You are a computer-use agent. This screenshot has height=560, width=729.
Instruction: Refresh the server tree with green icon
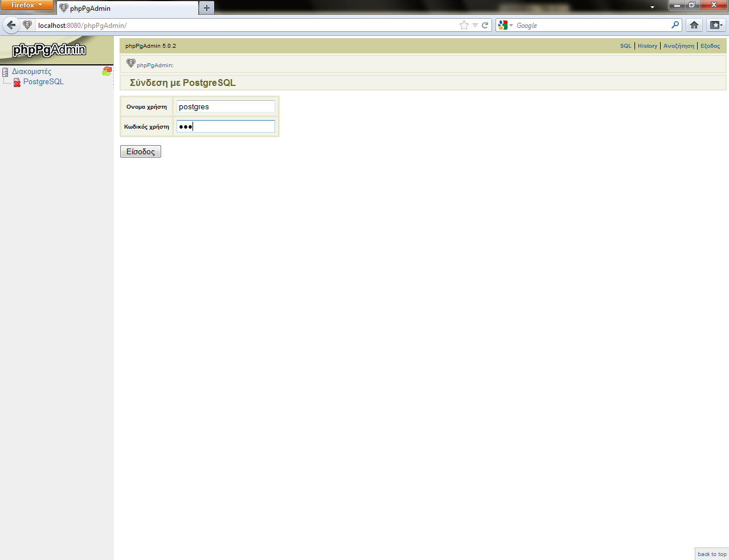pyautogui.click(x=107, y=71)
